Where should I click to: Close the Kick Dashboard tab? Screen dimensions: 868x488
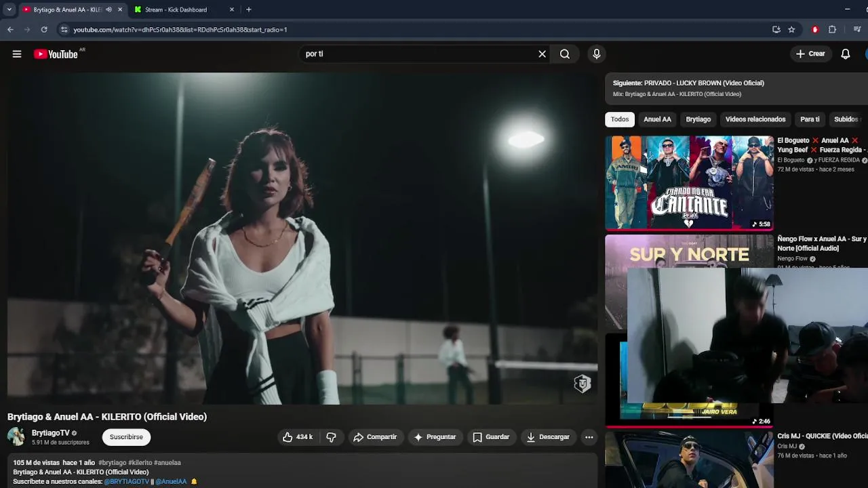pyautogui.click(x=232, y=10)
